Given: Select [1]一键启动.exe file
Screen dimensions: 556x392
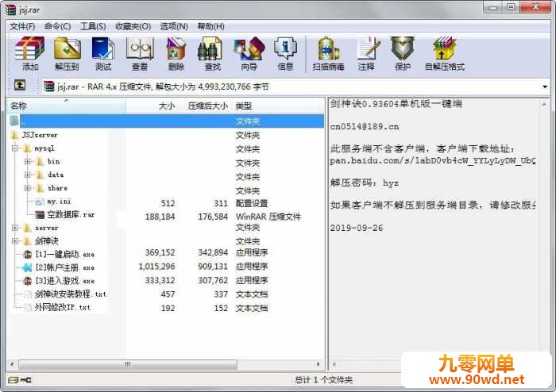Looking at the screenshot, I should pyautogui.click(x=59, y=254).
